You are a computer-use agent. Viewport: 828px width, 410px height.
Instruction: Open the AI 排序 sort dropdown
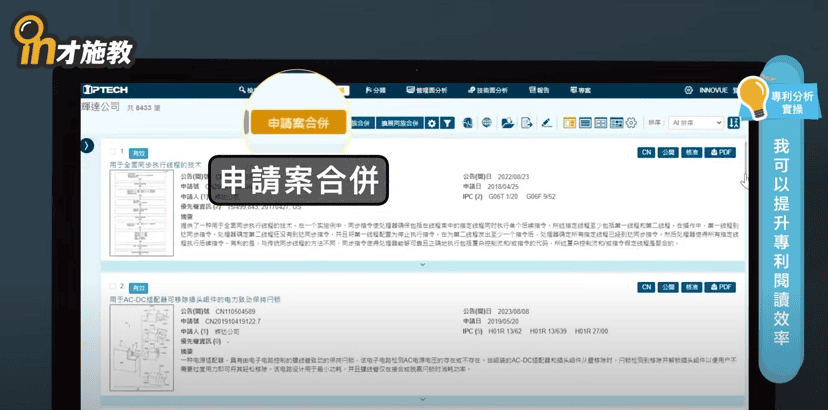(696, 123)
